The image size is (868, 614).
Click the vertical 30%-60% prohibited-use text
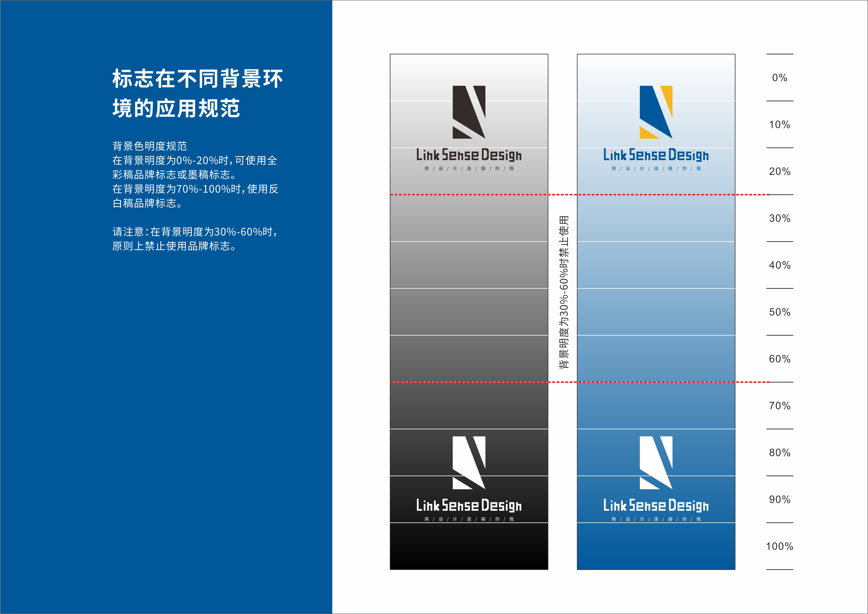coord(564,292)
